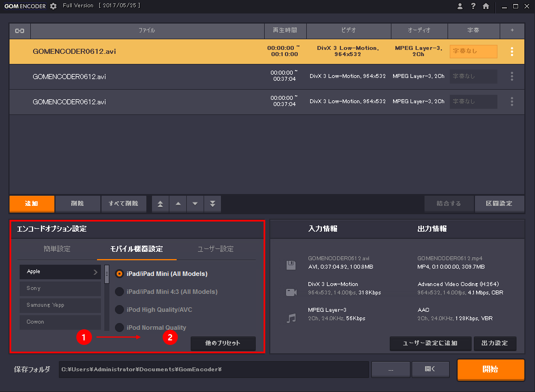Click the AAC output audio label
The width and height of the screenshot is (535, 392).
(x=423, y=310)
